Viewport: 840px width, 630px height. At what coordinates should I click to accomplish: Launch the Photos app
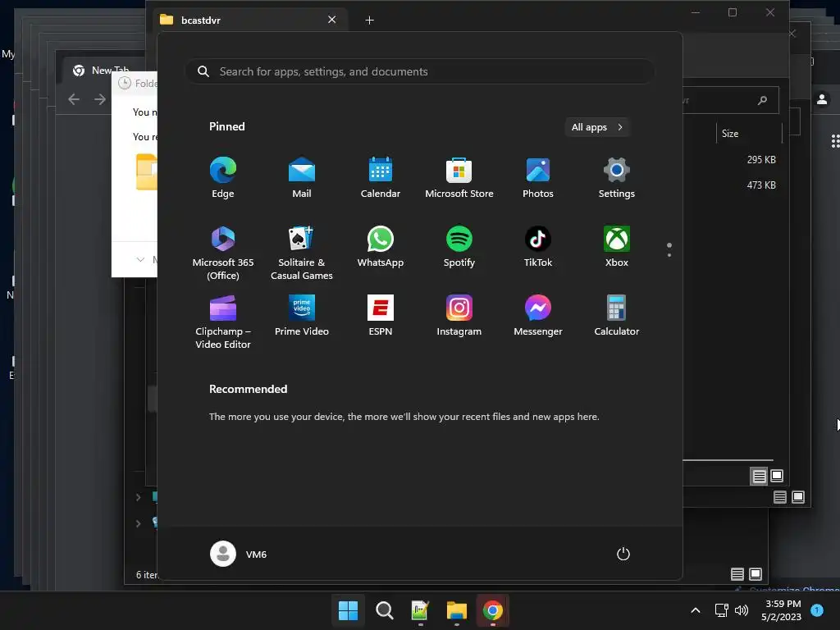[x=538, y=178]
